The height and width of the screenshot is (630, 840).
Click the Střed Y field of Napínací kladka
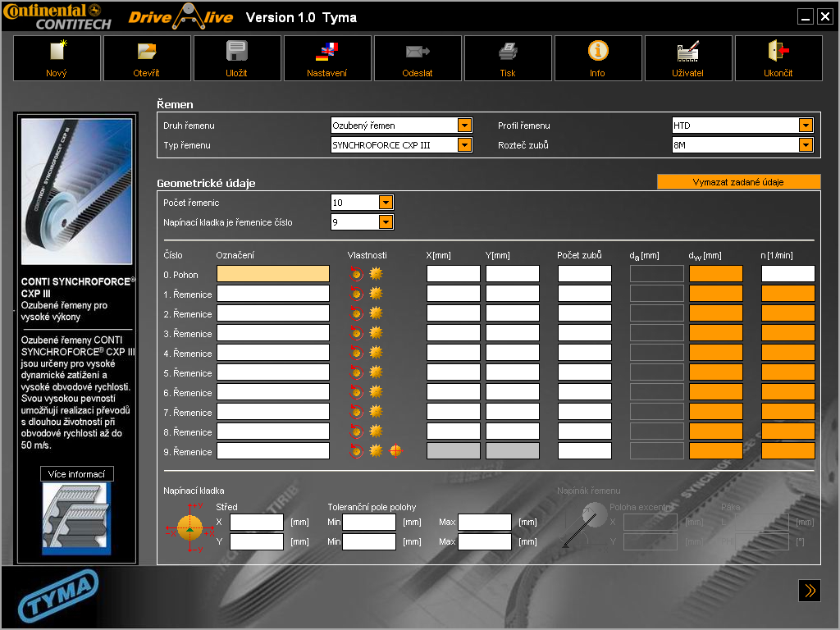[257, 541]
